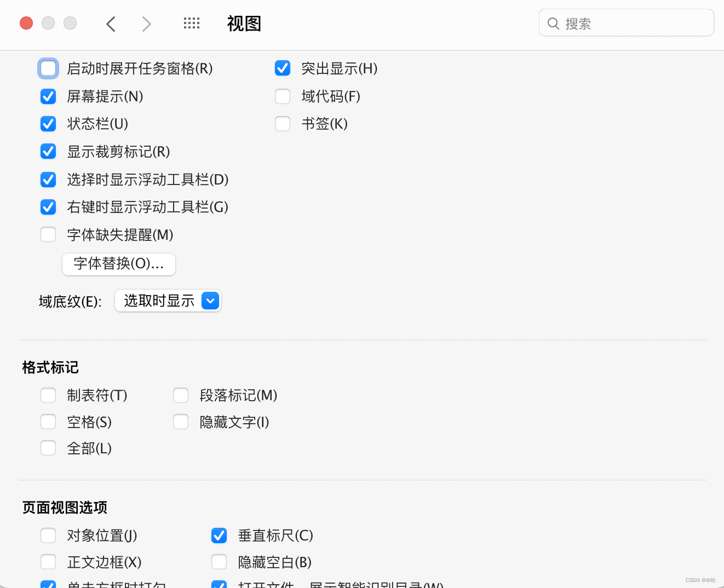The height and width of the screenshot is (588, 724).
Task: Check 空格(S) format mark
Action: pyautogui.click(x=48, y=422)
